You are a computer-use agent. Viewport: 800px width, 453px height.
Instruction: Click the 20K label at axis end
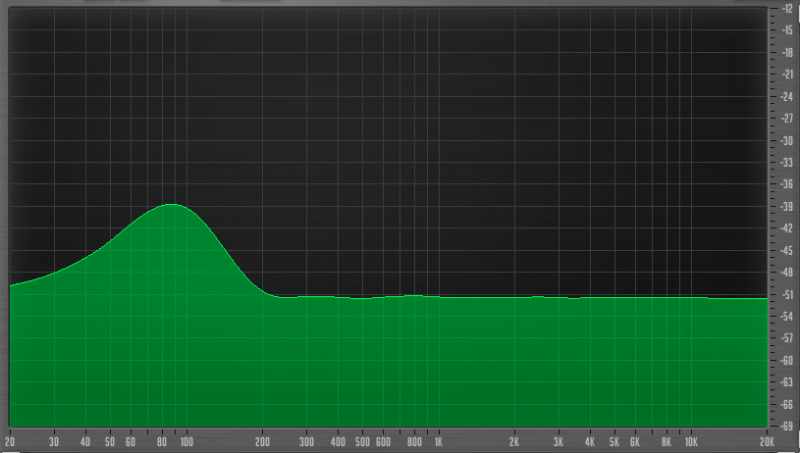pyautogui.click(x=766, y=441)
